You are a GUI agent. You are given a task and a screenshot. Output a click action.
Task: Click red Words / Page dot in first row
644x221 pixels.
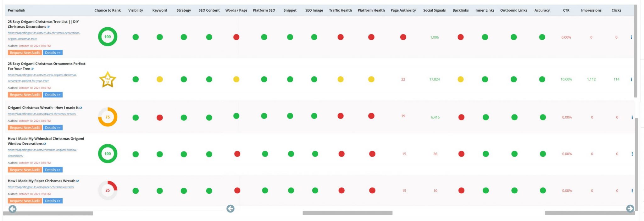pyautogui.click(x=236, y=37)
